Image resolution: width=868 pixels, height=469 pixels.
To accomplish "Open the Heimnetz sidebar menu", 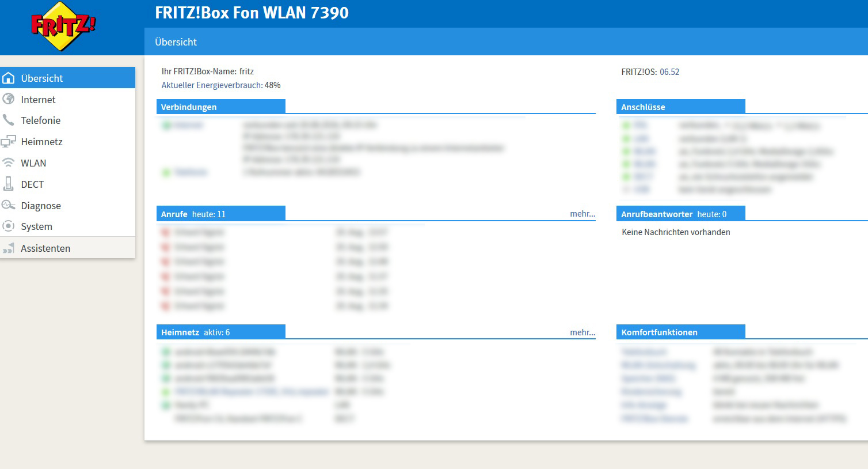I will click(41, 142).
